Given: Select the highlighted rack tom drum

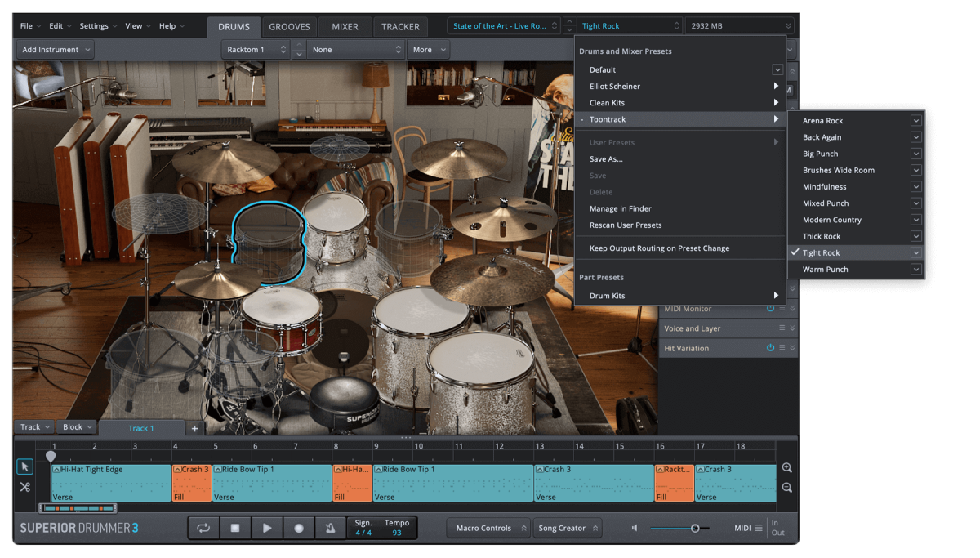Looking at the screenshot, I should pyautogui.click(x=269, y=243).
